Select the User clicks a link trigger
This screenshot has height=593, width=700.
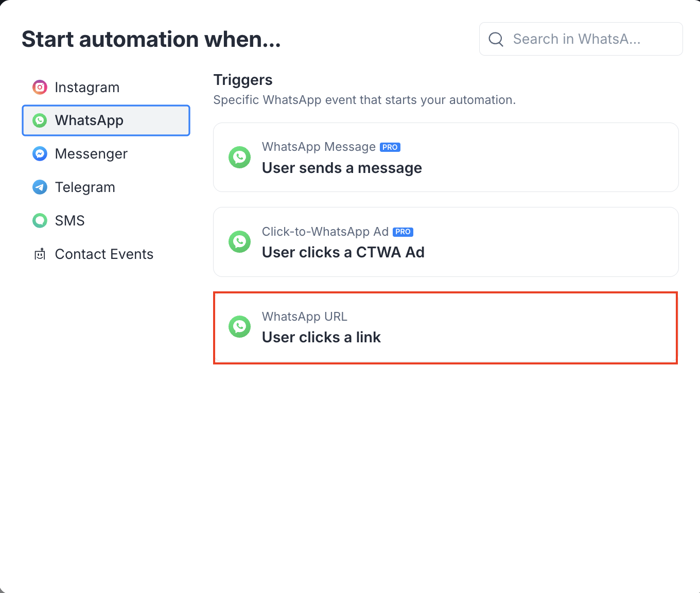pos(446,328)
